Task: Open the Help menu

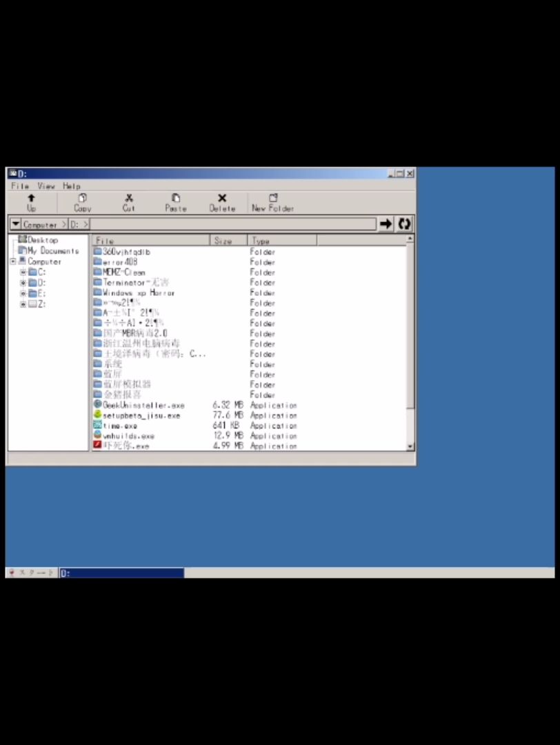Action: 71,186
